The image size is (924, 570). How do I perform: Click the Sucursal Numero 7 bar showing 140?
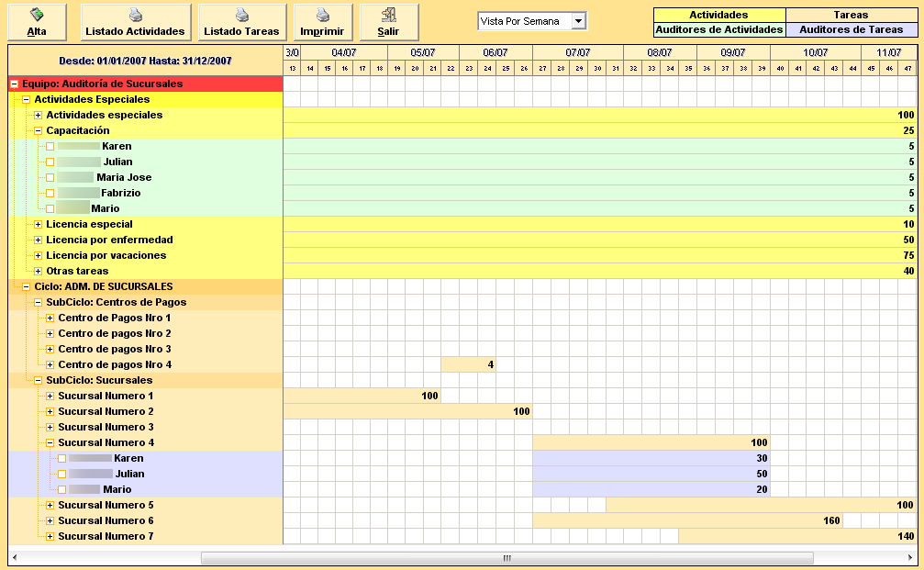click(x=798, y=536)
